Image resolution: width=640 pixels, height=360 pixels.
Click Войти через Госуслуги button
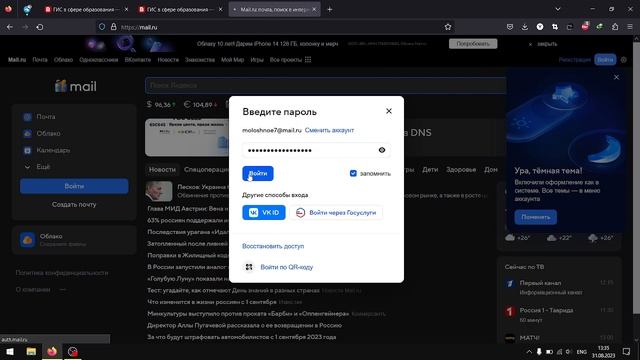(336, 213)
